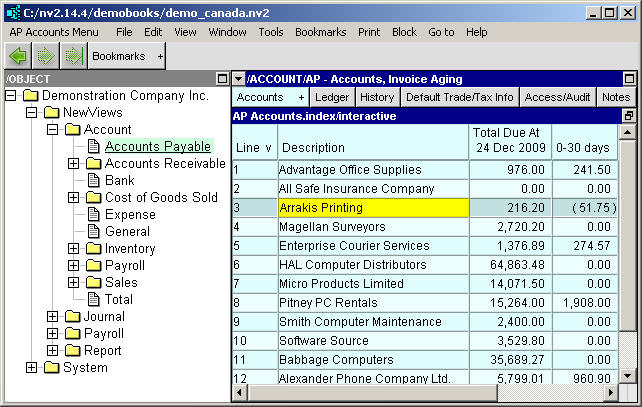The width and height of the screenshot is (642, 407).
Task: Switch to the Ledger tab
Action: click(332, 97)
